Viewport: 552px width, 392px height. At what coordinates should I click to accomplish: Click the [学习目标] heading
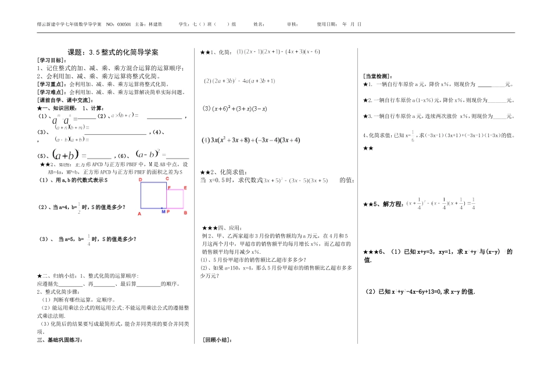52,60
